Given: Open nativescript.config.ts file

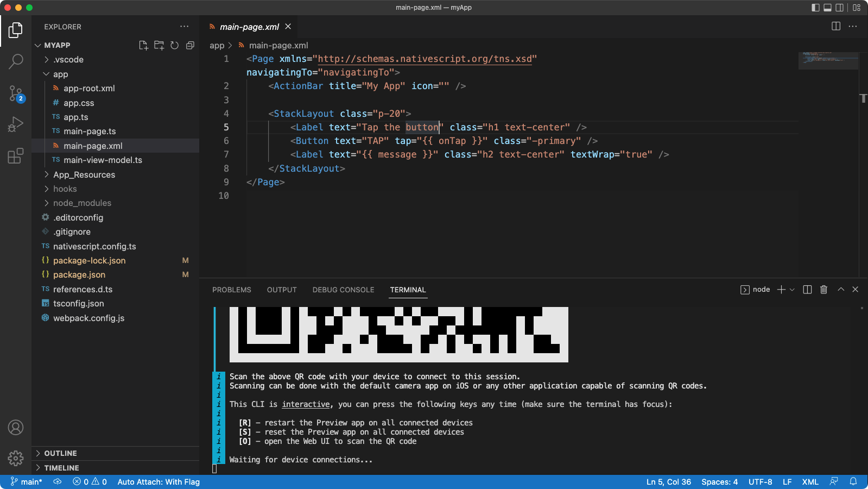Looking at the screenshot, I should (116, 246).
